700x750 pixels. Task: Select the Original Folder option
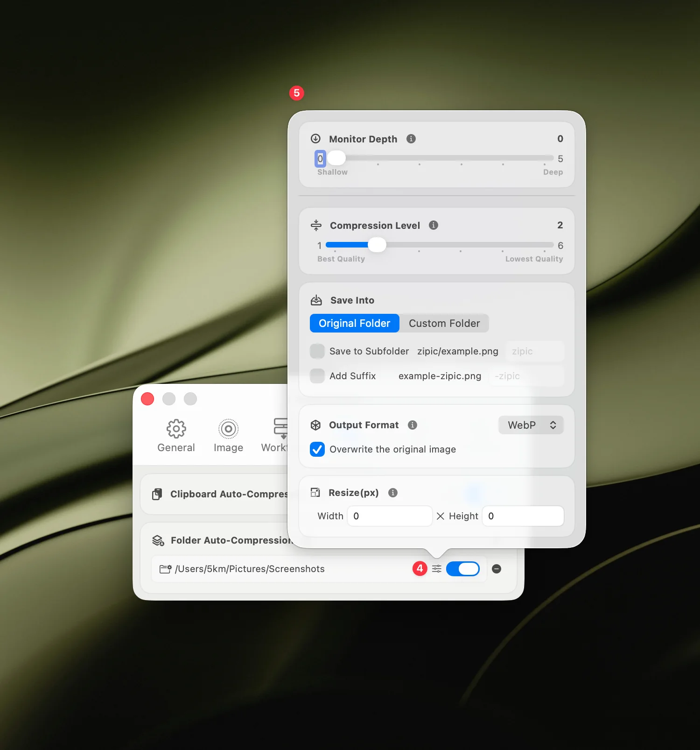click(x=354, y=323)
